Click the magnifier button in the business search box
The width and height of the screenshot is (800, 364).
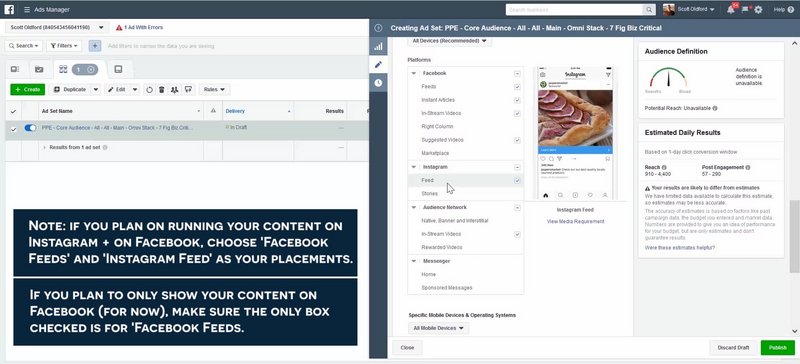pyautogui.click(x=649, y=10)
